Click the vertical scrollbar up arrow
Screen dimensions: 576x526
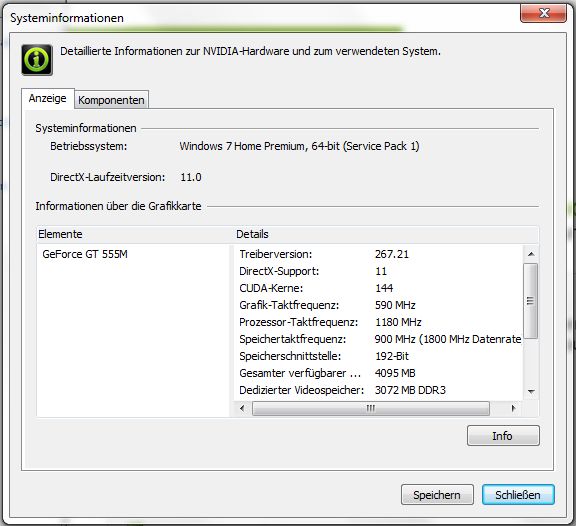point(531,254)
